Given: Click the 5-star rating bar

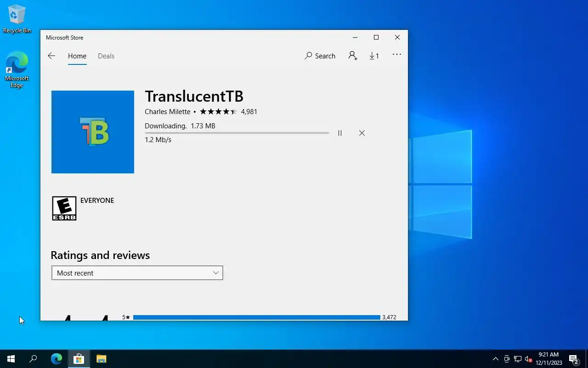Looking at the screenshot, I should coord(257,317).
